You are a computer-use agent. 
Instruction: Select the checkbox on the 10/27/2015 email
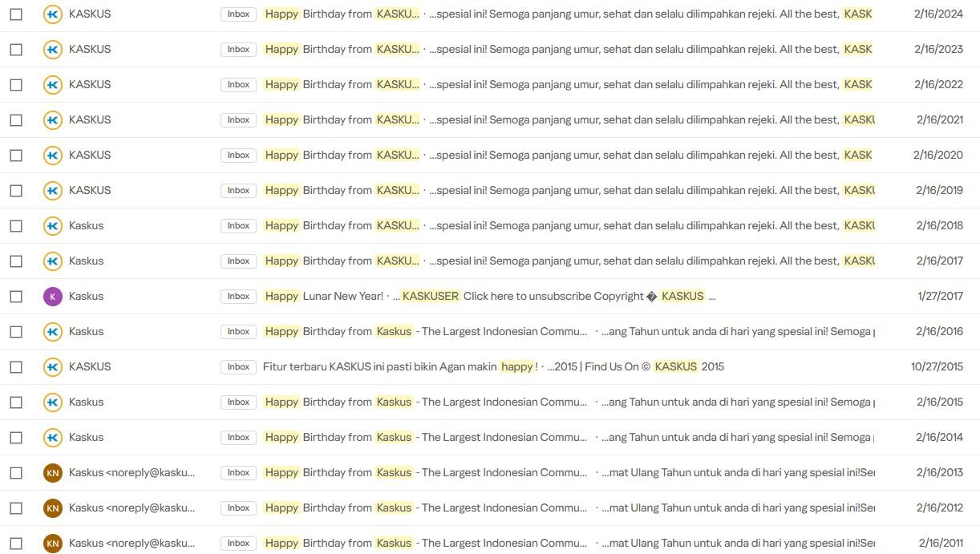[16, 366]
